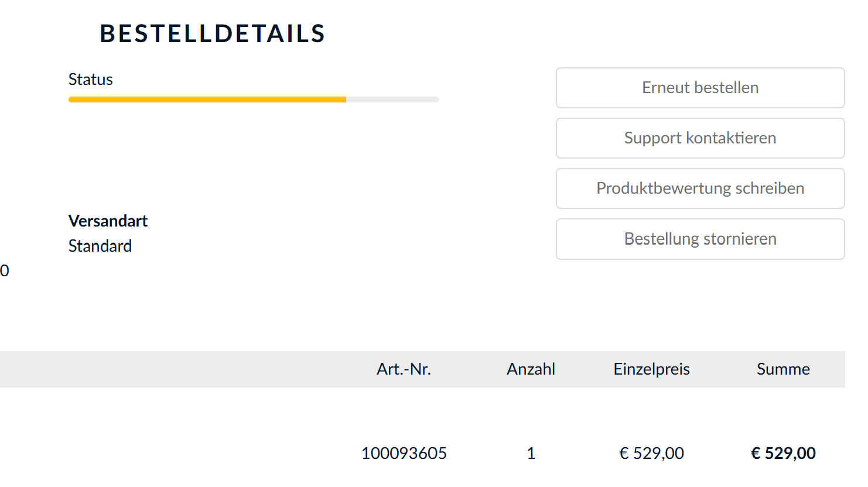The image size is (868, 487).
Task: Click the Status label
Action: point(90,80)
